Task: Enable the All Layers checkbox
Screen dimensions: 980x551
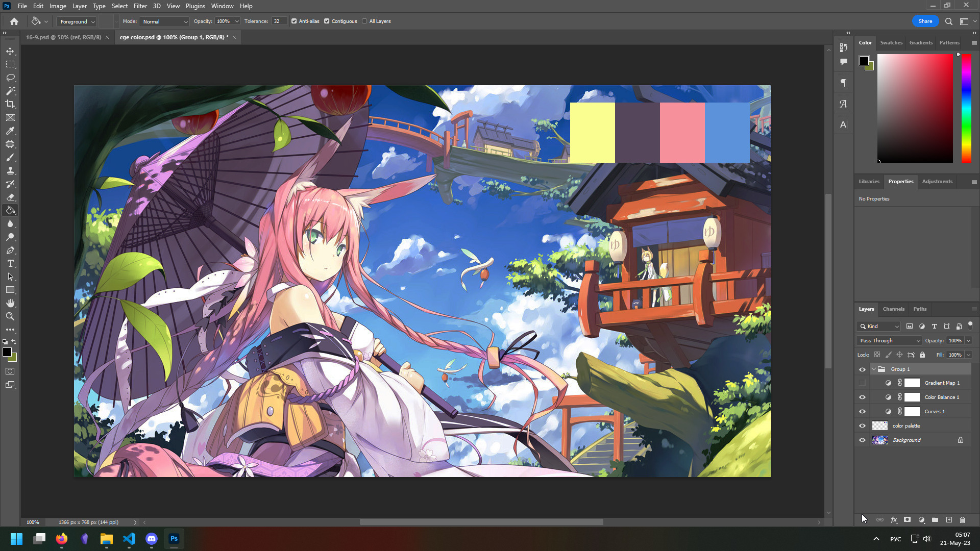Action: click(364, 21)
